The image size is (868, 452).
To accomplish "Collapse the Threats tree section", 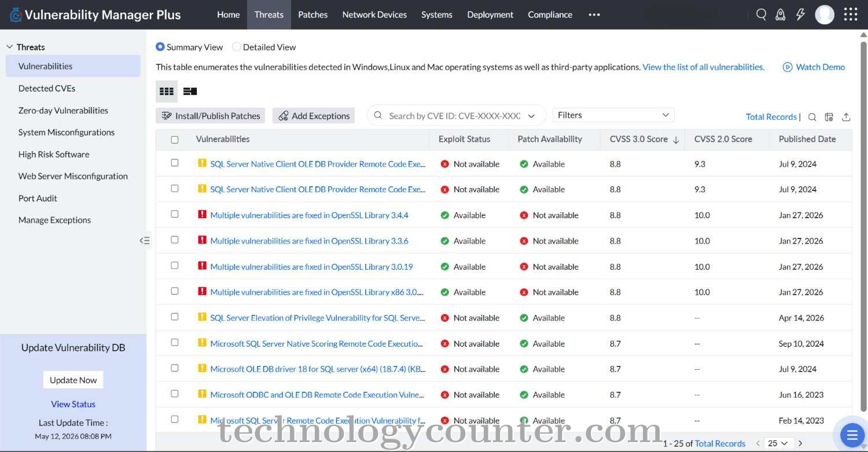I will click(10, 47).
